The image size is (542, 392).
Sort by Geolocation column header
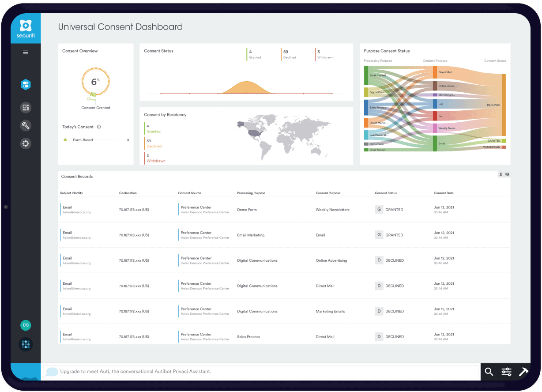coord(128,193)
